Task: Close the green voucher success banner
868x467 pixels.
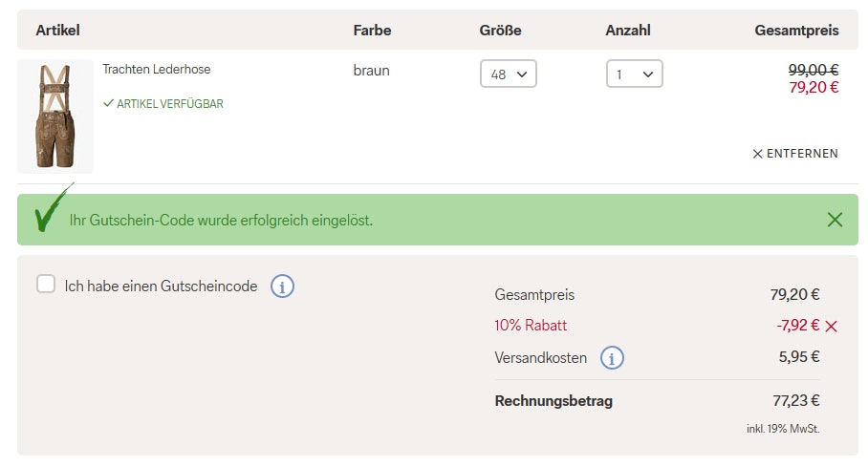Action: 835,220
